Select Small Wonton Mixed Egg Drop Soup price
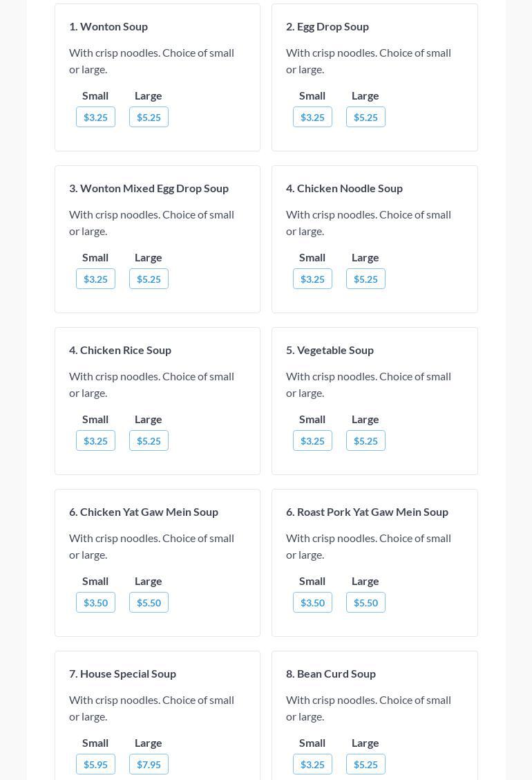Image resolution: width=532 pixels, height=780 pixels. (x=95, y=279)
